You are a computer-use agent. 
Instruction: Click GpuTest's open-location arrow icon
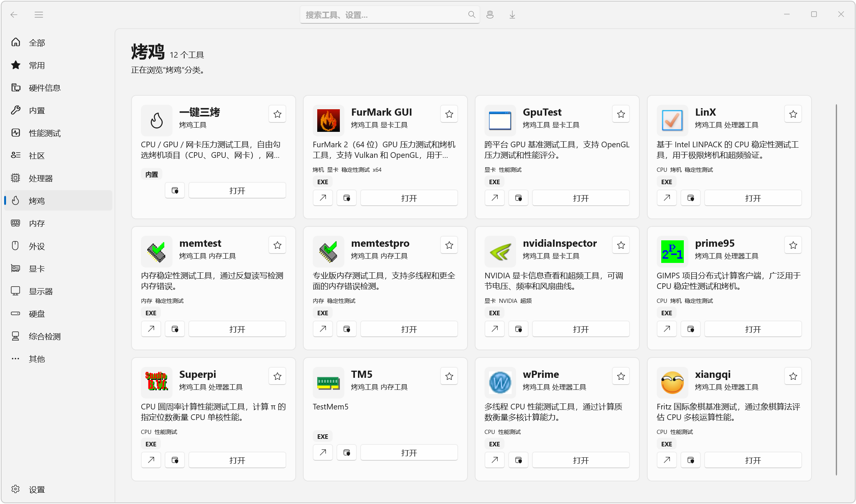495,198
